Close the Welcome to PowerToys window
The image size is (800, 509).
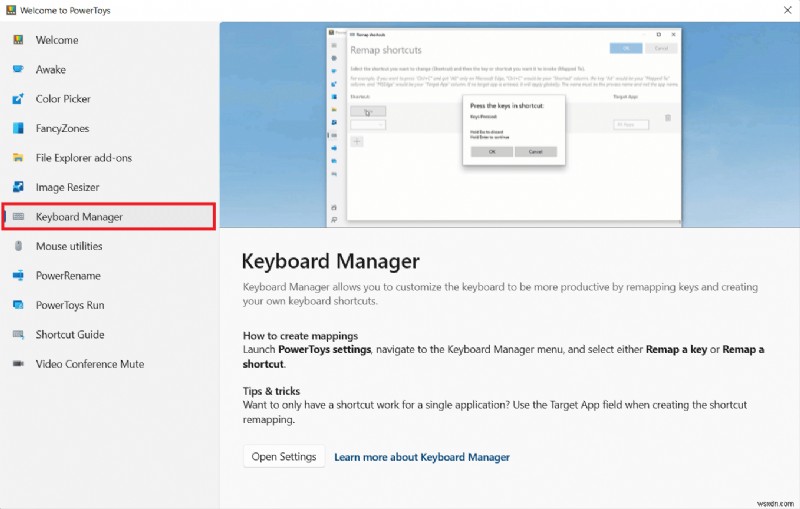point(787,10)
